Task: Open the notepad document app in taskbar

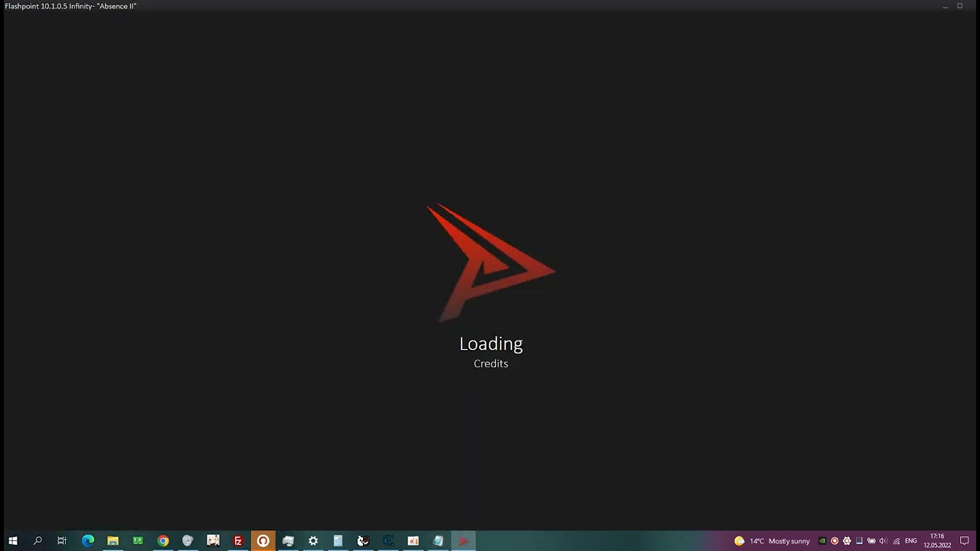Action: pos(338,541)
